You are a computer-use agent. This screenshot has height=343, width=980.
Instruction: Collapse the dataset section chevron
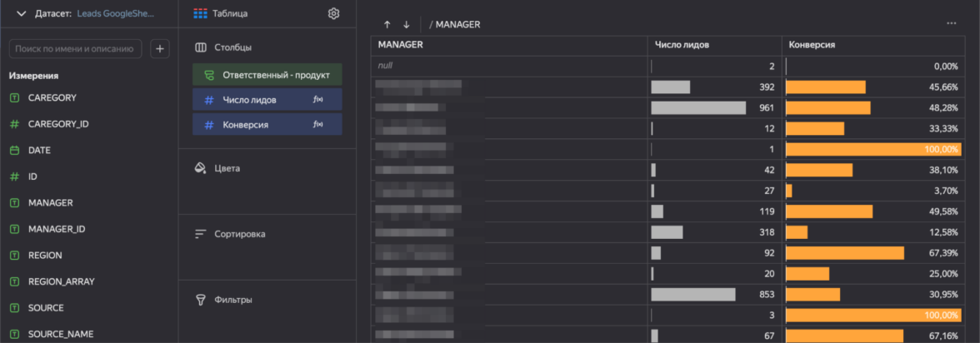pos(22,14)
